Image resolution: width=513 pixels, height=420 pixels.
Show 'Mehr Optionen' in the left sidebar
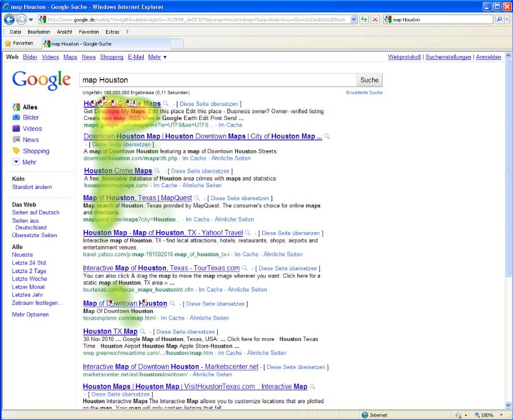30,315
